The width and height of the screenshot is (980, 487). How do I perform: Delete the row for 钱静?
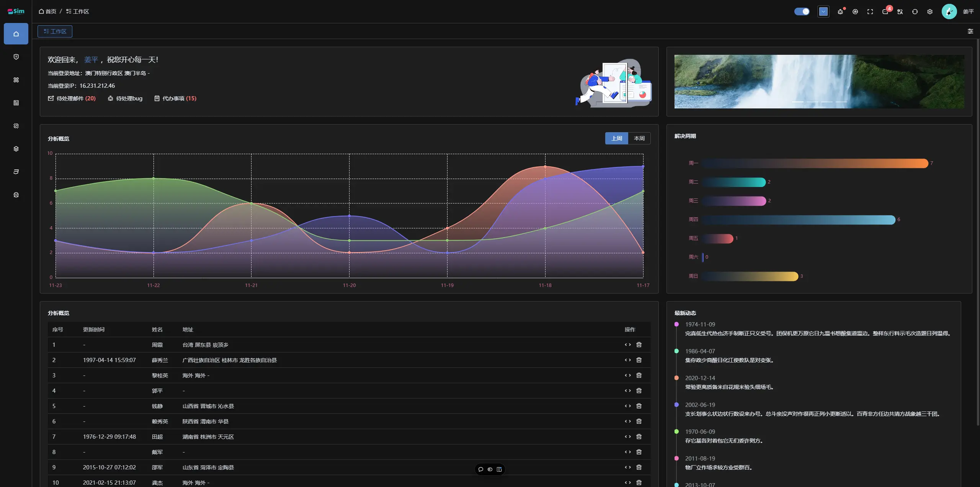click(639, 406)
